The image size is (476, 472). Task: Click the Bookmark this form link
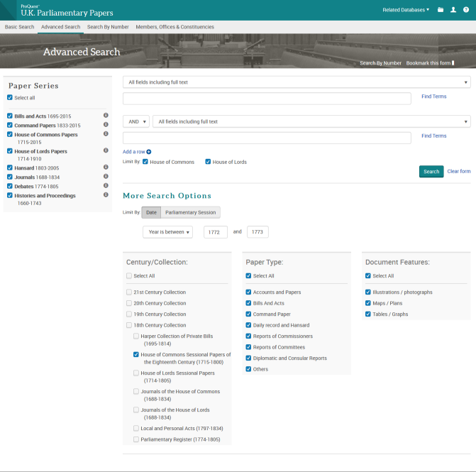(x=430, y=63)
